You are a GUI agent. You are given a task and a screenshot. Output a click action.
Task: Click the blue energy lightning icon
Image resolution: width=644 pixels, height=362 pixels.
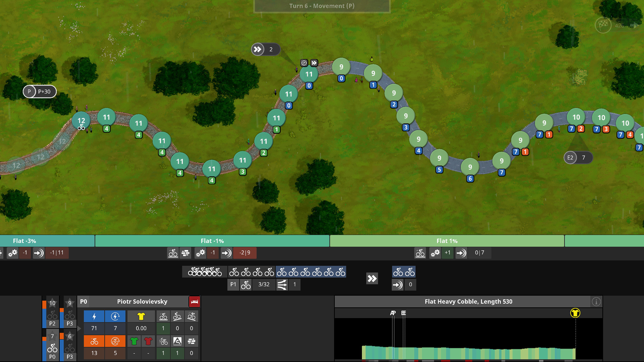pos(94,316)
